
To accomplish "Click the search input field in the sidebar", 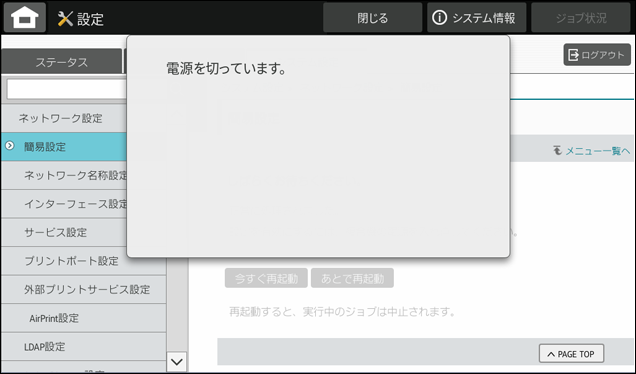I will [67, 89].
